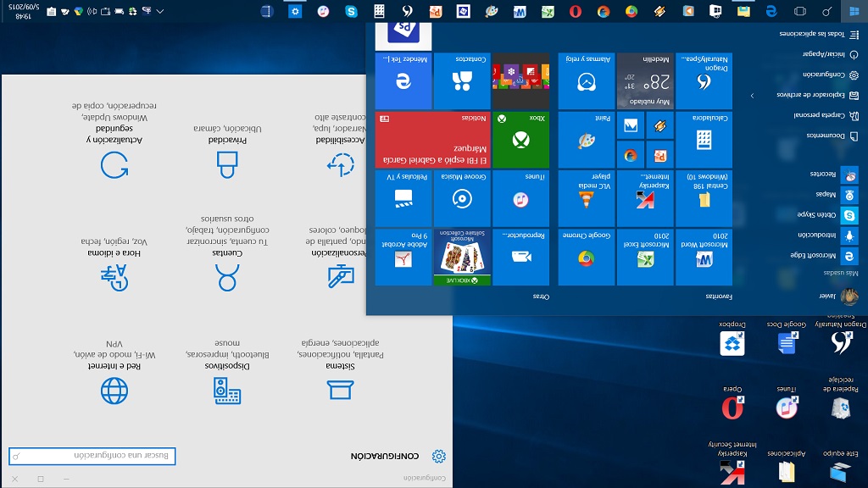Open the Aplicaciones folder on the desktop
The height and width of the screenshot is (488, 868).
(786, 466)
